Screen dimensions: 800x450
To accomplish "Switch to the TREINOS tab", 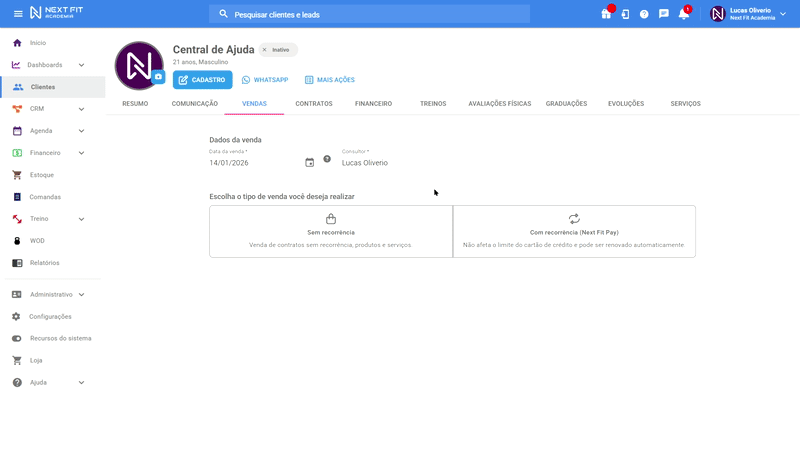I will click(x=433, y=104).
